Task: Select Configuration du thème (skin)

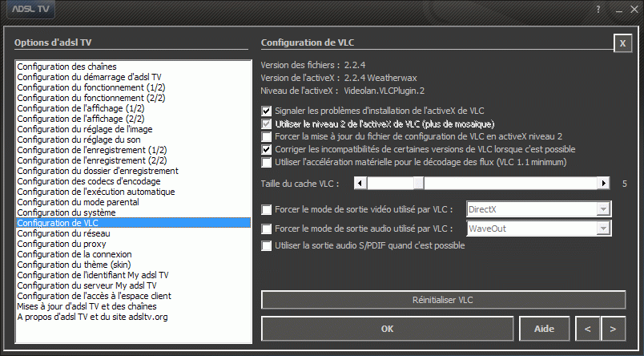Action: pos(133,265)
